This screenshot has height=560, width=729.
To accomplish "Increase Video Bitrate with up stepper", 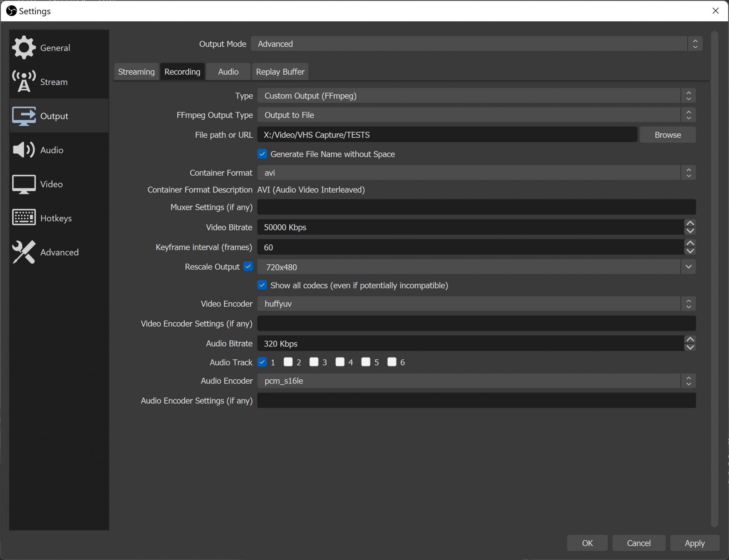I will pyautogui.click(x=690, y=223).
